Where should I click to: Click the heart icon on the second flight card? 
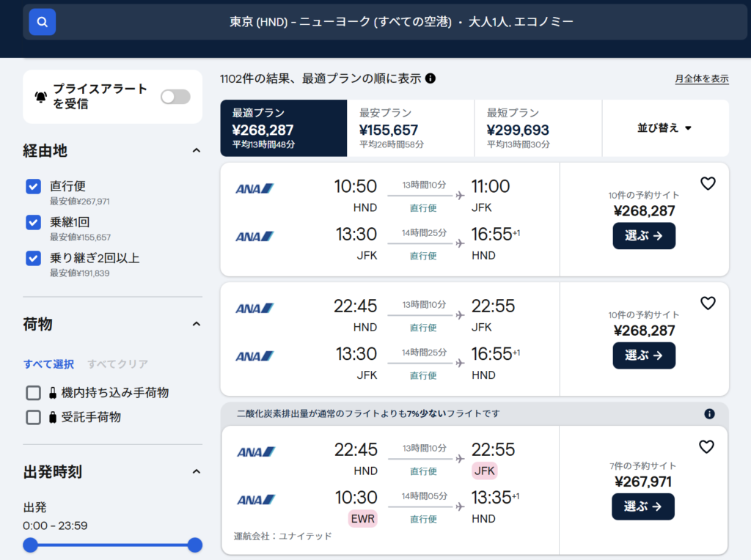point(708,303)
